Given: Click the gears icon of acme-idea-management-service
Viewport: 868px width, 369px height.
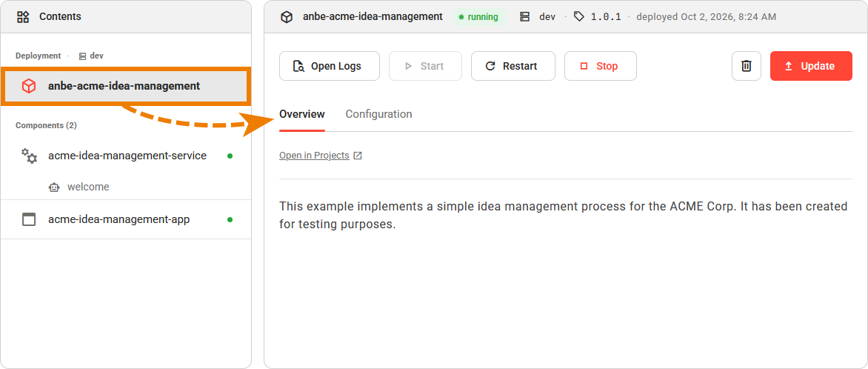Looking at the screenshot, I should click(29, 156).
